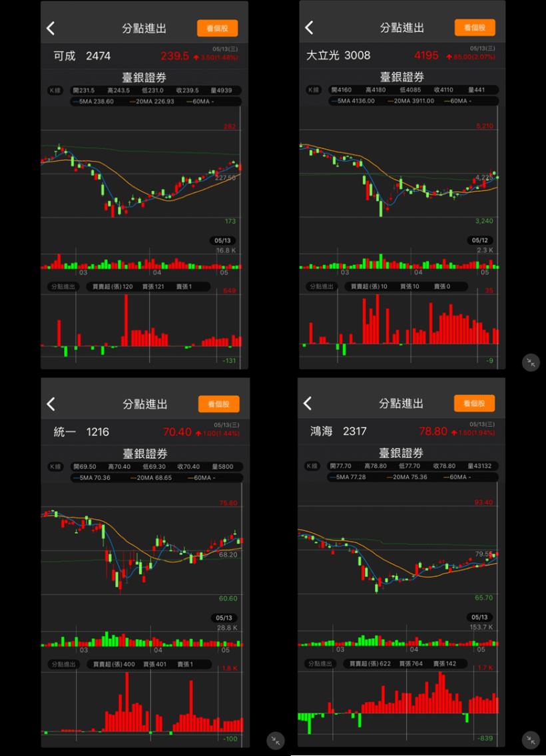546x756 pixels.
Task: Tap the 4195 price of 大立光
Action: tap(426, 55)
